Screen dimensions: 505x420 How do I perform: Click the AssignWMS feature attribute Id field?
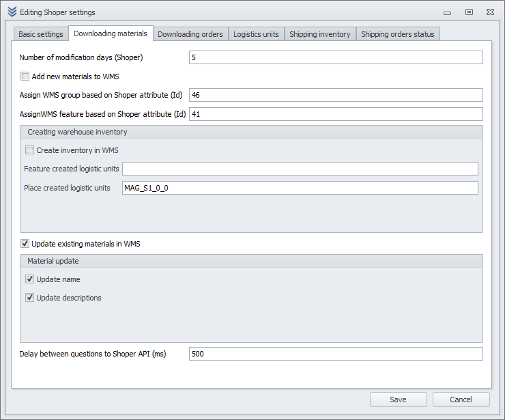coord(336,114)
